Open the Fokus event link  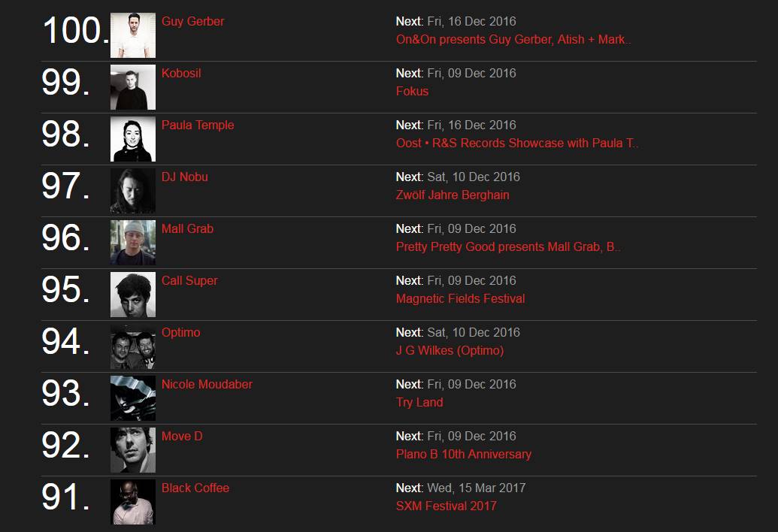coord(412,91)
